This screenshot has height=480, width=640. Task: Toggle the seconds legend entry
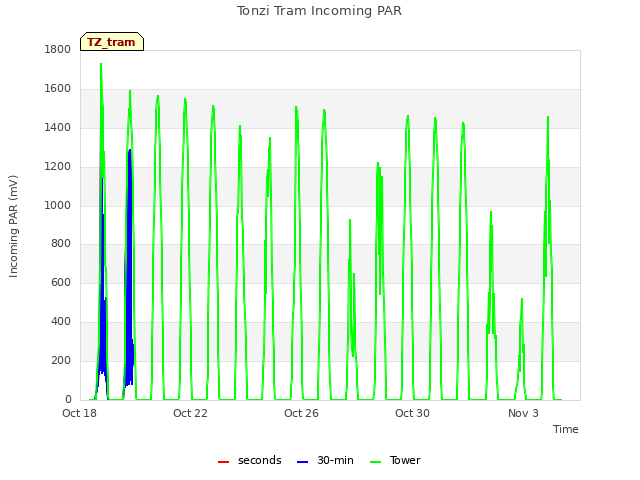click(x=250, y=460)
